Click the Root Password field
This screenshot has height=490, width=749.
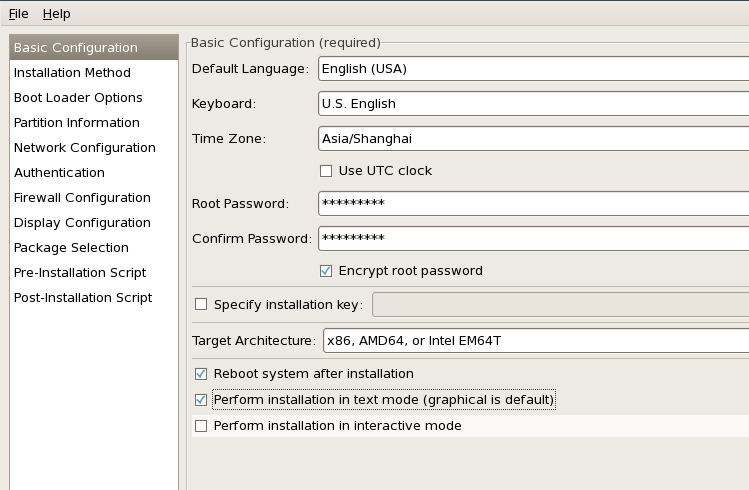tap(532, 204)
